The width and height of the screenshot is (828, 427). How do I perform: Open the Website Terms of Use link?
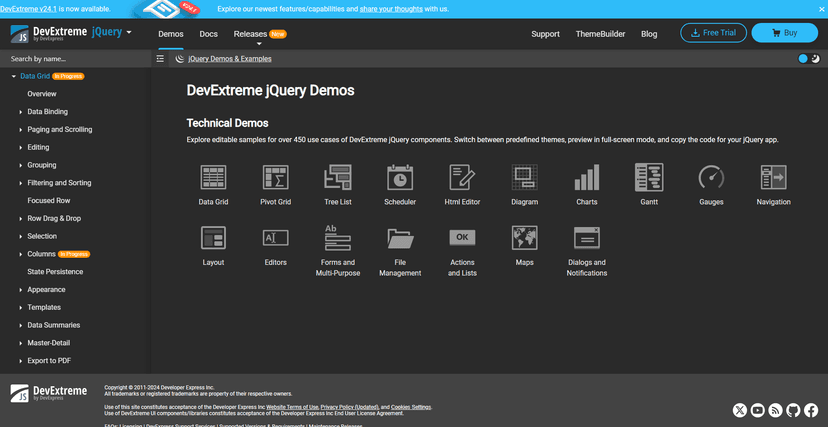[292, 407]
